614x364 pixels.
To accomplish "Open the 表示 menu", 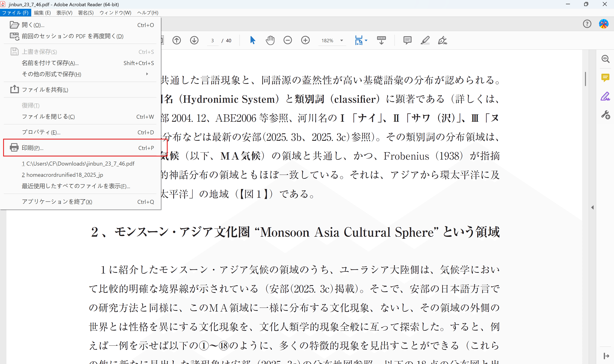I will click(64, 12).
